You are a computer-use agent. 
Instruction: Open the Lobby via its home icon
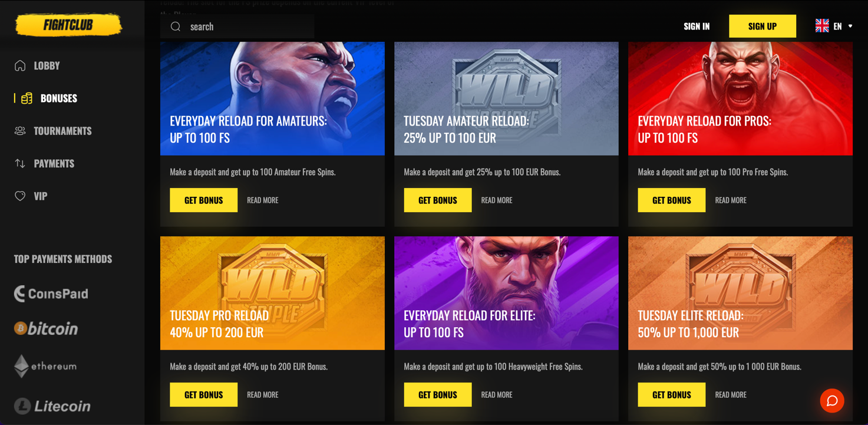point(20,65)
